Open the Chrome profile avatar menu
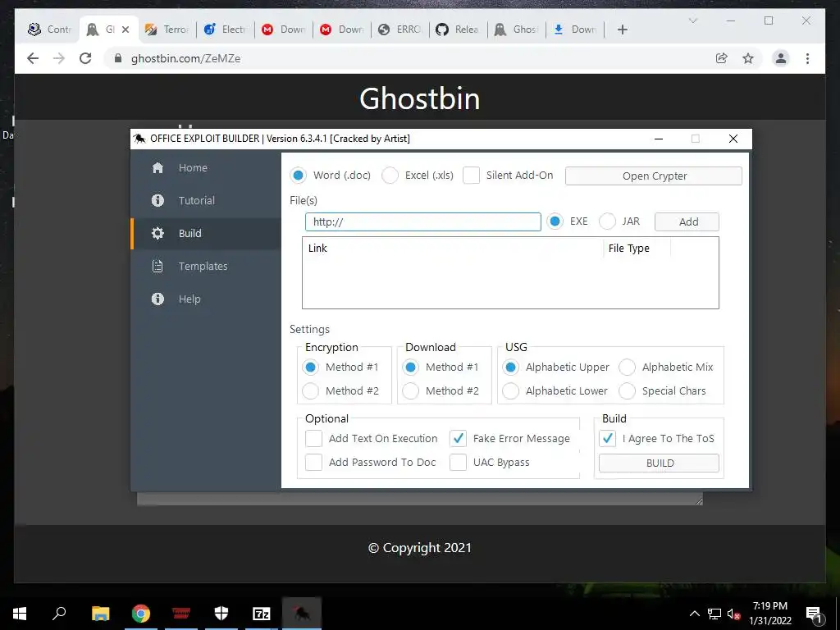Image resolution: width=840 pixels, height=630 pixels. point(781,58)
